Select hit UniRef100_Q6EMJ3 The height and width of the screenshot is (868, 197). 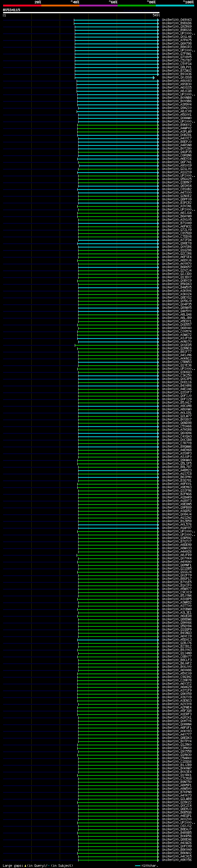tap(176, 809)
